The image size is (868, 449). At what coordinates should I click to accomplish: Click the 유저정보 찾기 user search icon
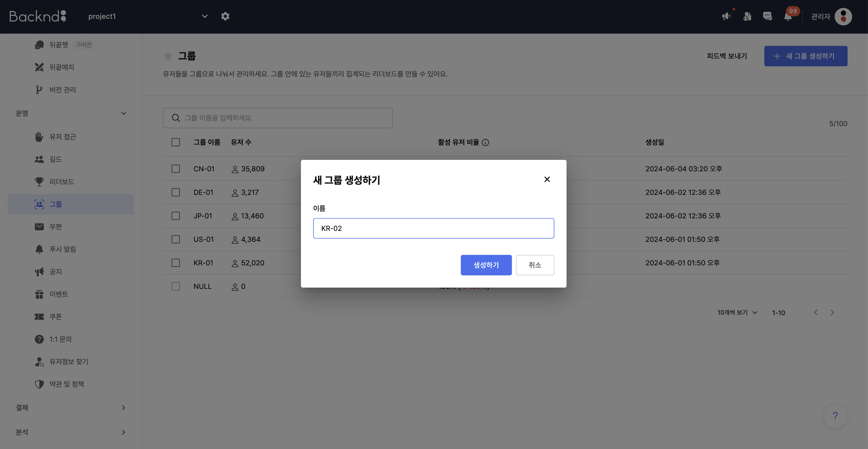pos(39,362)
